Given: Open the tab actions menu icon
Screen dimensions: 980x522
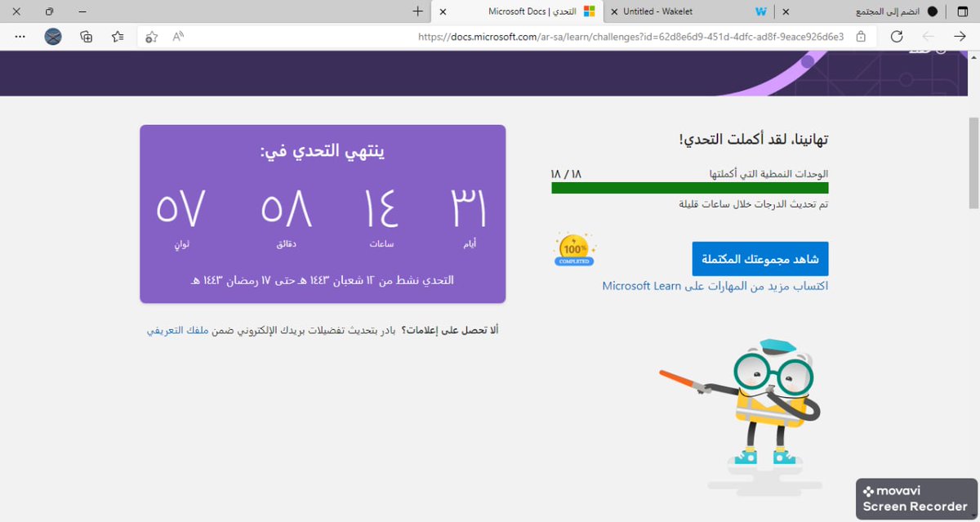Looking at the screenshot, I should pos(962,11).
